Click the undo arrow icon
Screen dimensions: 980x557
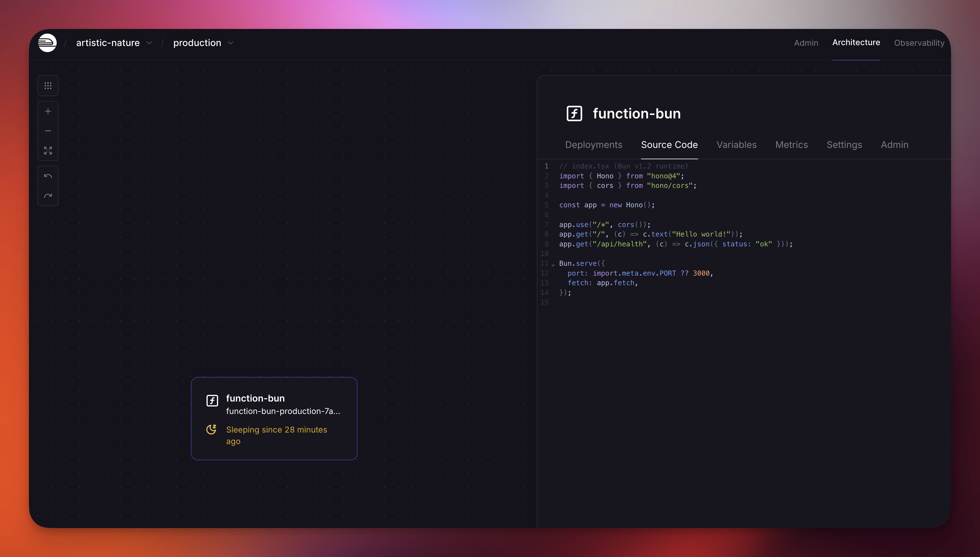pos(48,176)
